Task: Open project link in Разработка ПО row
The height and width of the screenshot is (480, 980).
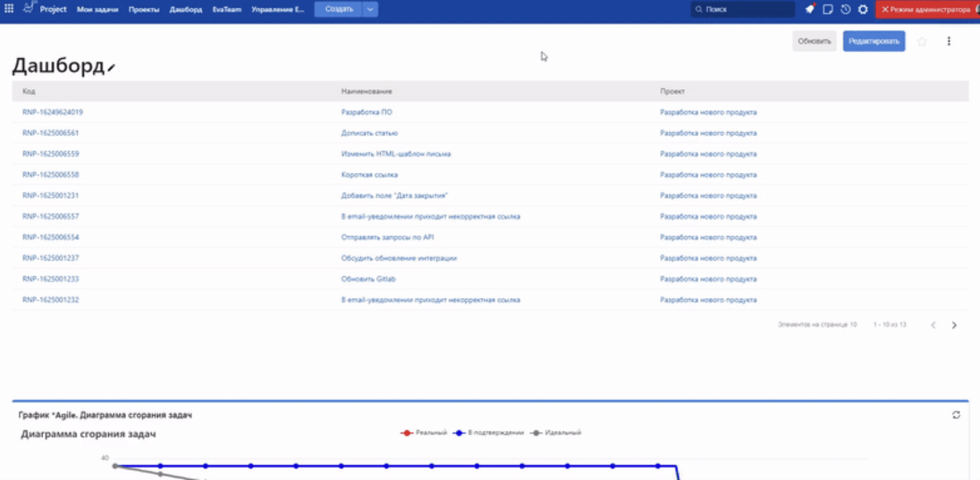Action: tap(708, 112)
